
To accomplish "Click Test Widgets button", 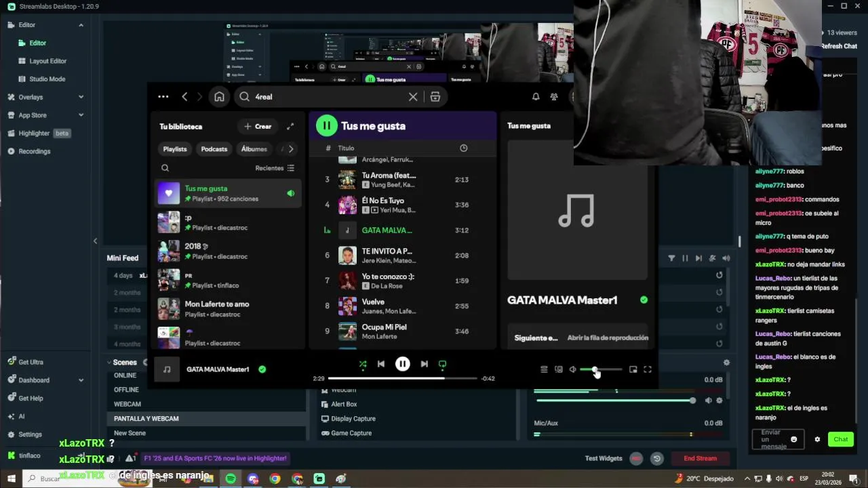I will pos(604,458).
